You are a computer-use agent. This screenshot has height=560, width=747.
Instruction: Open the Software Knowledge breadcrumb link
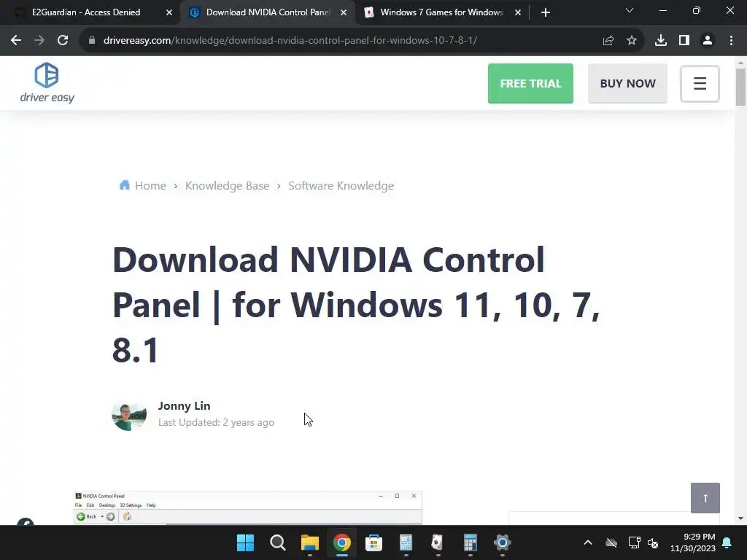coord(341,186)
